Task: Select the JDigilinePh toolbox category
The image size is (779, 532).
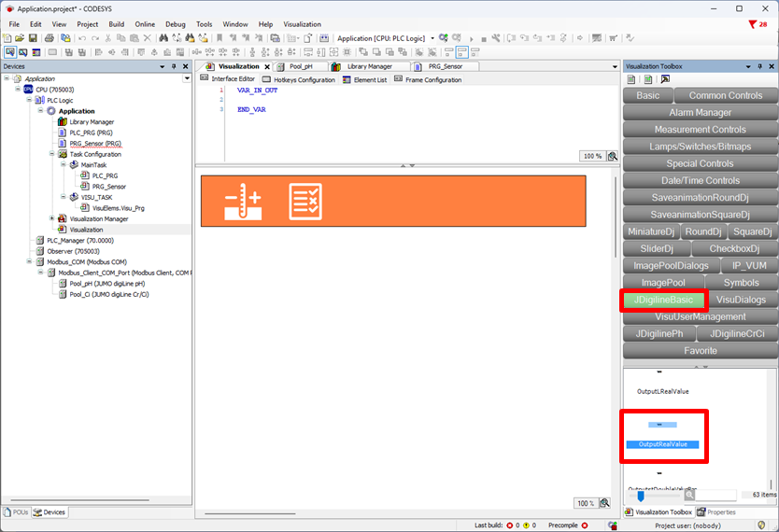Action: (659, 334)
